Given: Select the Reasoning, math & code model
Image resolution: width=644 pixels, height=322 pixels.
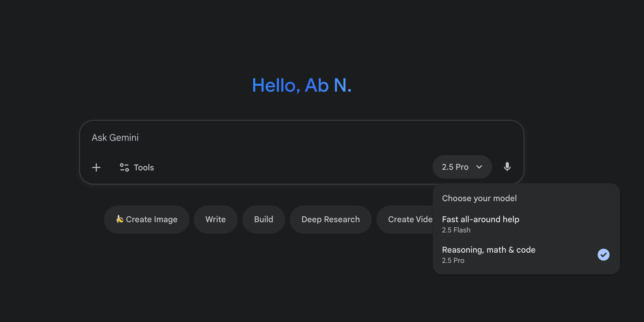Looking at the screenshot, I should click(x=489, y=250).
